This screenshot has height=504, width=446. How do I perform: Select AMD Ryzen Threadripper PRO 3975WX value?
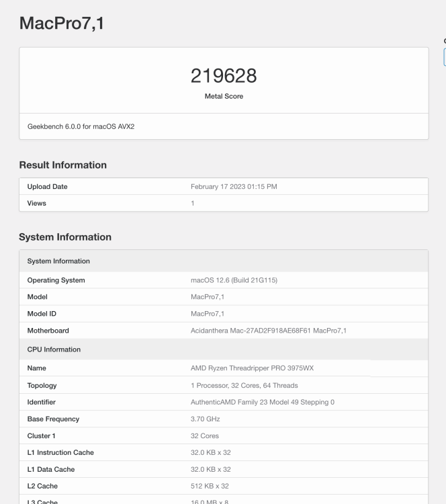252,368
